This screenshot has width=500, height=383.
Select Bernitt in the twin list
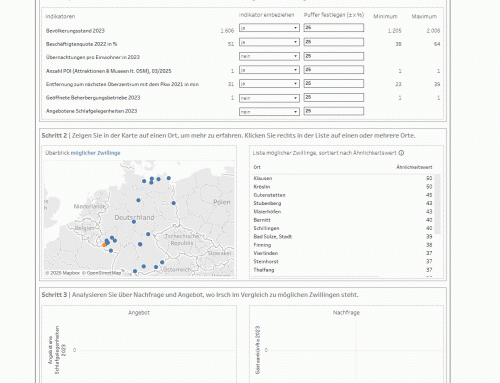[x=343, y=220]
